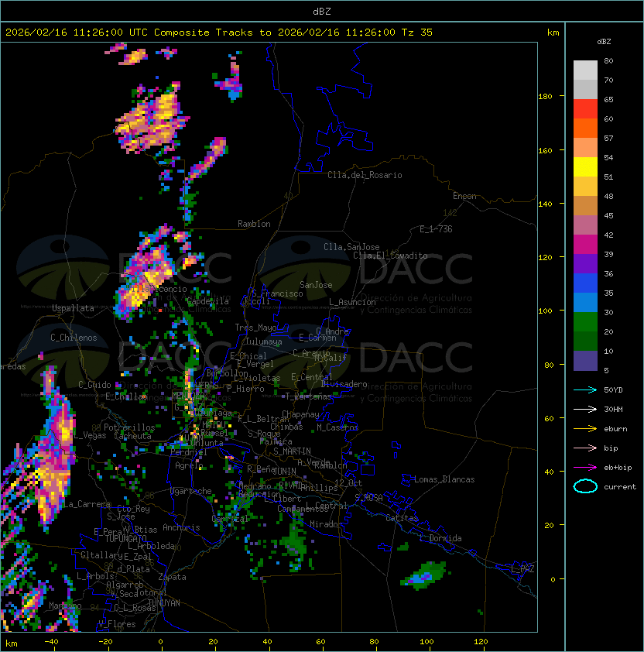The height and width of the screenshot is (652, 644).
Task: Click the C_Guido map label
Action: (x=94, y=385)
